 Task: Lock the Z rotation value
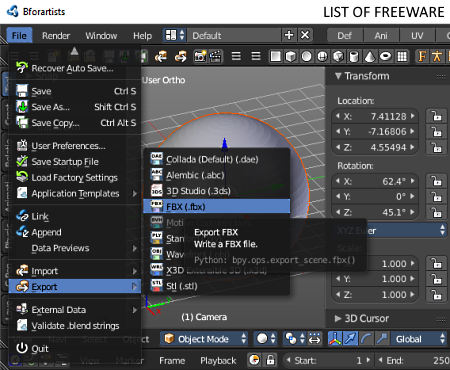pyautogui.click(x=436, y=212)
